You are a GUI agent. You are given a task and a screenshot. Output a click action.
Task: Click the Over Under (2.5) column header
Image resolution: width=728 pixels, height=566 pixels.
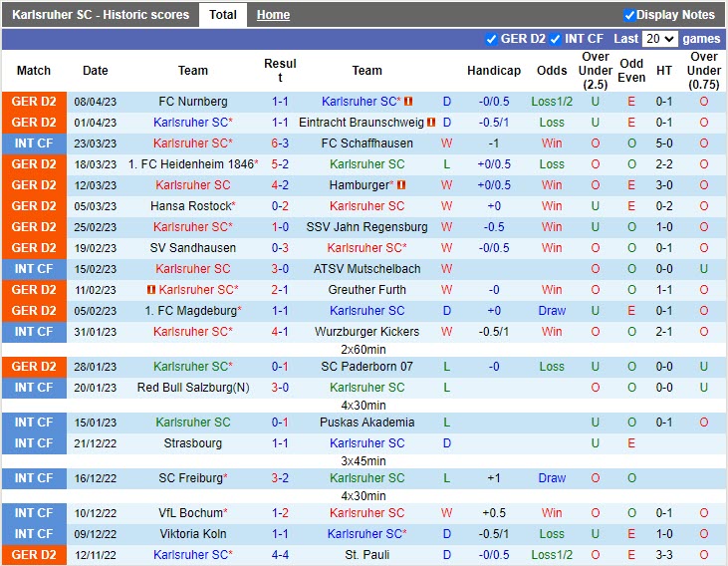(x=596, y=71)
